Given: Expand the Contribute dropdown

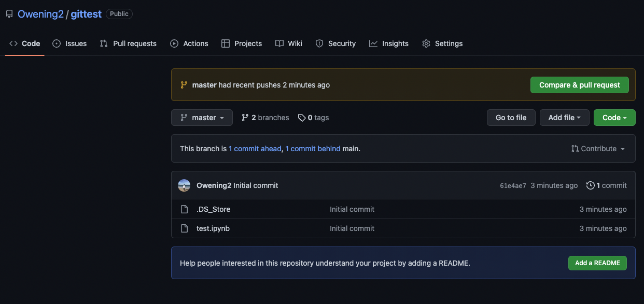Looking at the screenshot, I should point(598,149).
